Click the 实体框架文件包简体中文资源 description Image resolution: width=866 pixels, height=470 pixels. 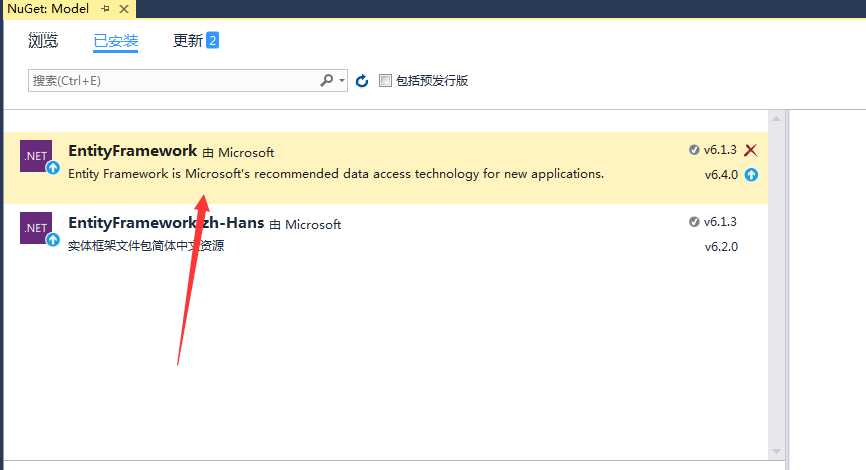146,246
